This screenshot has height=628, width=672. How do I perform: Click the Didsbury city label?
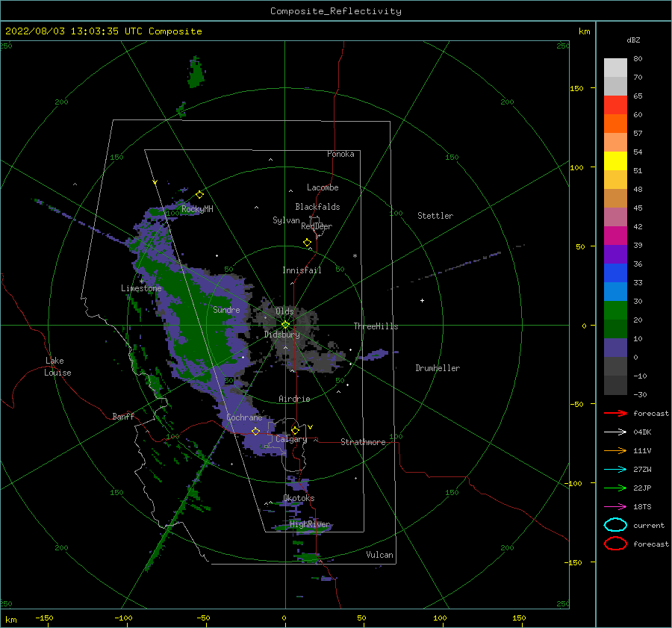(282, 335)
